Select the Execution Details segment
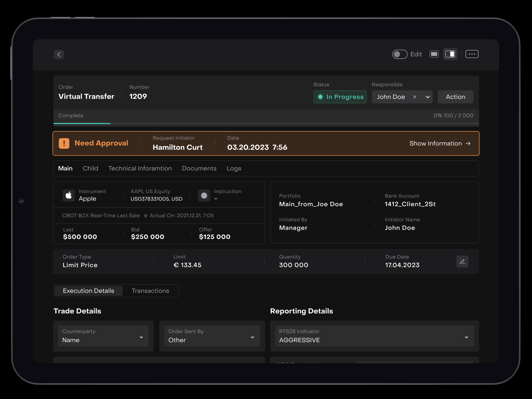 pyautogui.click(x=89, y=291)
